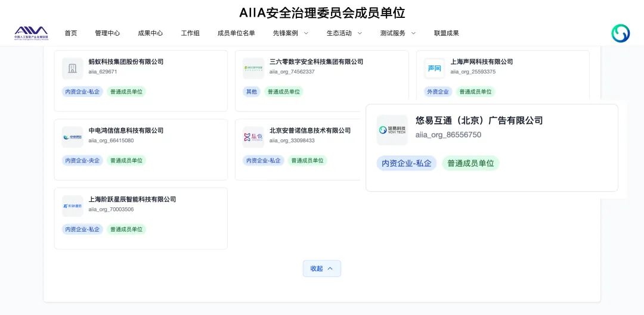Select ID text aiia_org_25593375
Screen dimensions: 644x315
[473, 72]
